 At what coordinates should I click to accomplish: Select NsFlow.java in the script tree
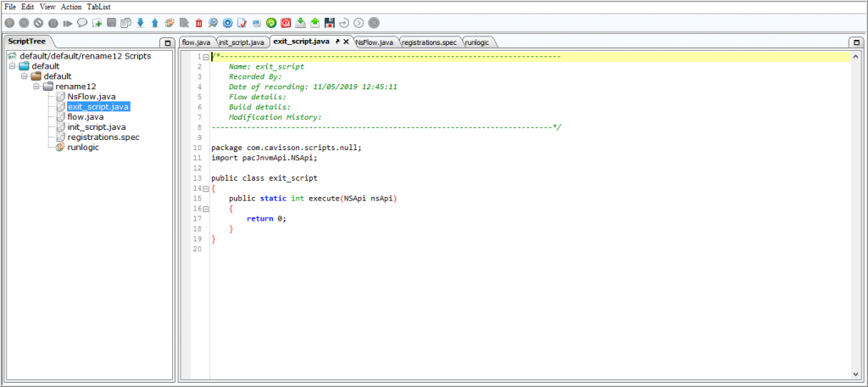coord(92,97)
